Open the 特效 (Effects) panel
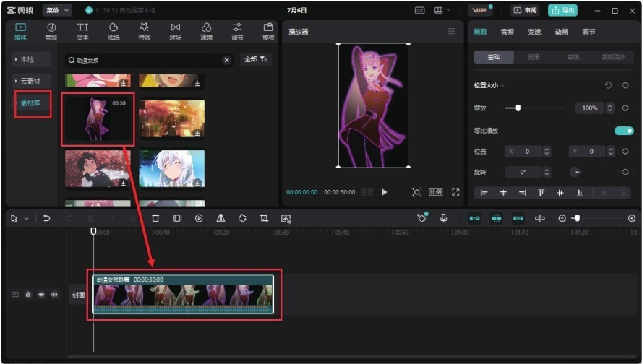This screenshot has width=642, height=364. click(x=145, y=32)
